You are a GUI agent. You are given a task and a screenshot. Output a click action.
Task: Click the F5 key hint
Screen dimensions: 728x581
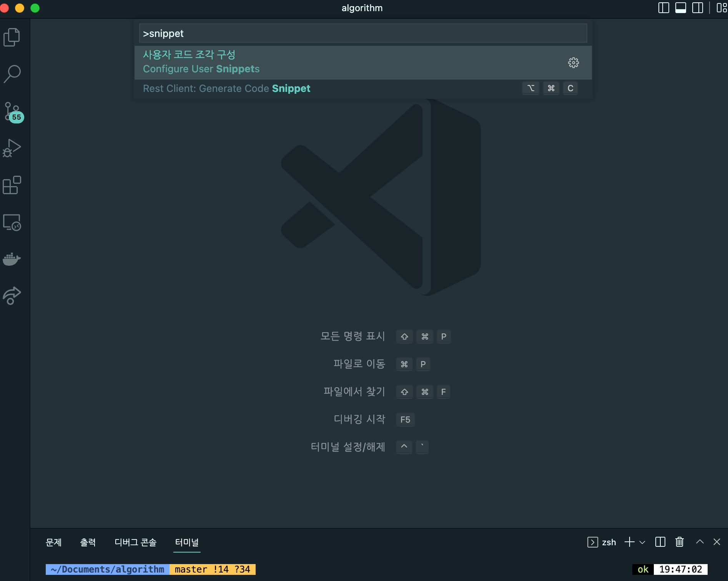pyautogui.click(x=405, y=420)
